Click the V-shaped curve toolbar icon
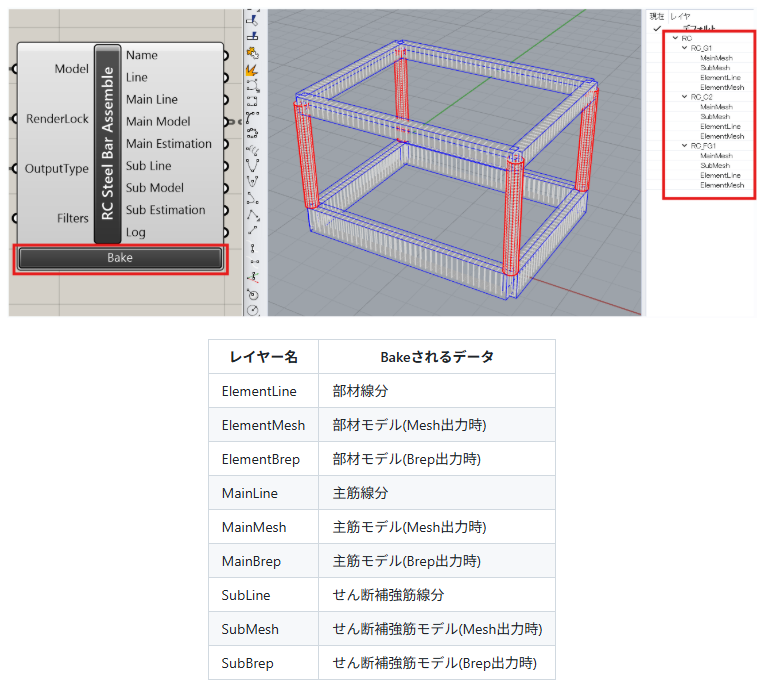 click(x=253, y=163)
